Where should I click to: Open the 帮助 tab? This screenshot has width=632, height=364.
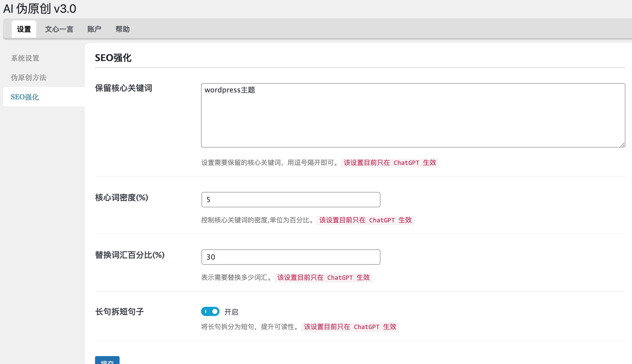tap(123, 29)
